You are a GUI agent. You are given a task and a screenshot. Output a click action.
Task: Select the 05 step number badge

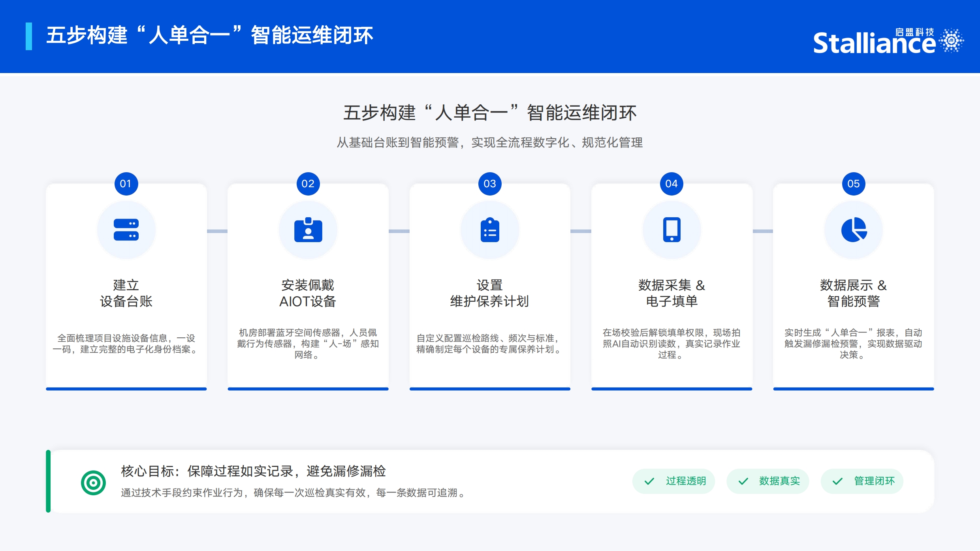(x=854, y=184)
